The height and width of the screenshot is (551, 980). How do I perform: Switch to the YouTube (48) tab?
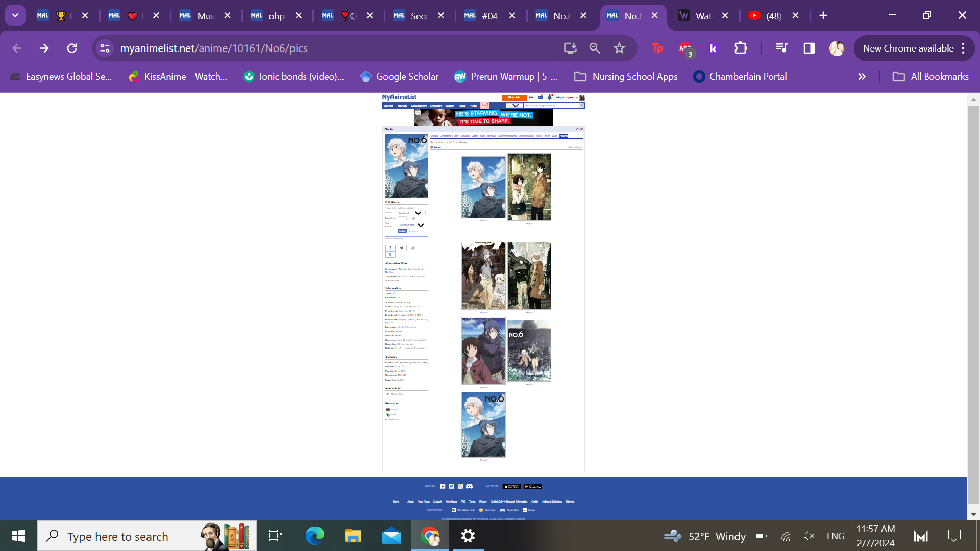(774, 16)
